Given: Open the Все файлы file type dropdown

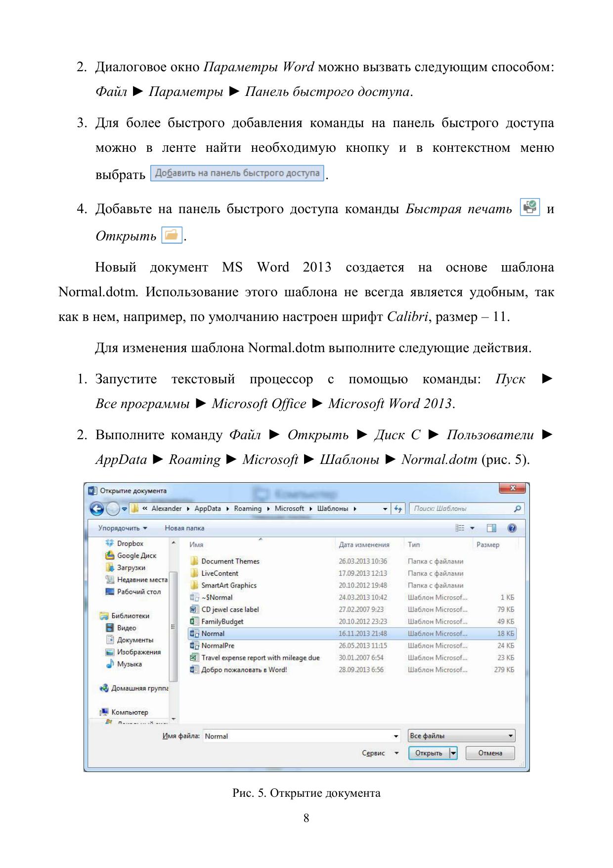Looking at the screenshot, I should 461,736.
